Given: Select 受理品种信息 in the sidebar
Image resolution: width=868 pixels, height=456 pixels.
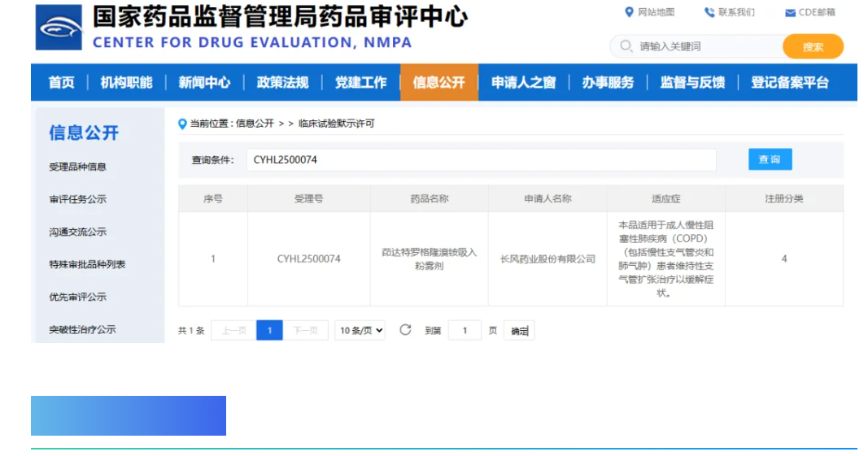Looking at the screenshot, I should click(77, 167).
